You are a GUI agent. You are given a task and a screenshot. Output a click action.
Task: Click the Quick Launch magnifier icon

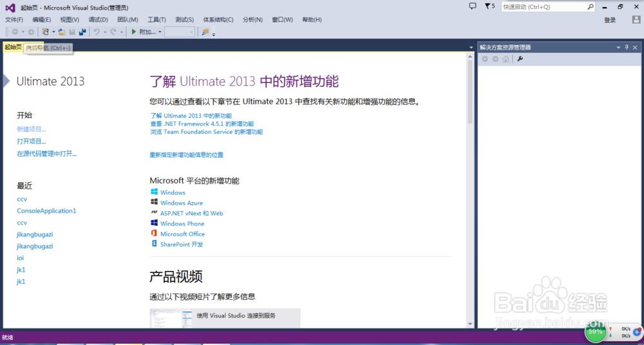pyautogui.click(x=590, y=6)
